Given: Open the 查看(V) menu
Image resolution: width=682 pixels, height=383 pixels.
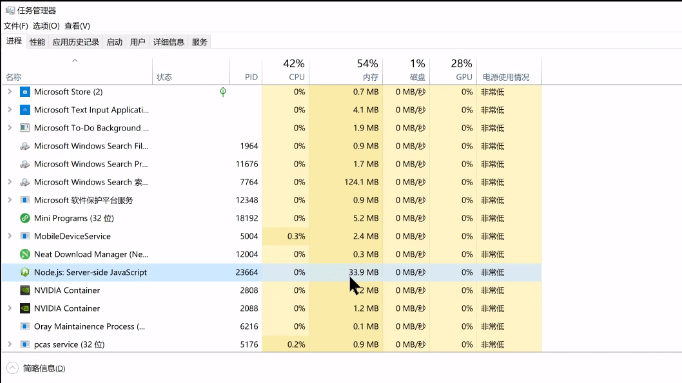Looking at the screenshot, I should coord(77,26).
